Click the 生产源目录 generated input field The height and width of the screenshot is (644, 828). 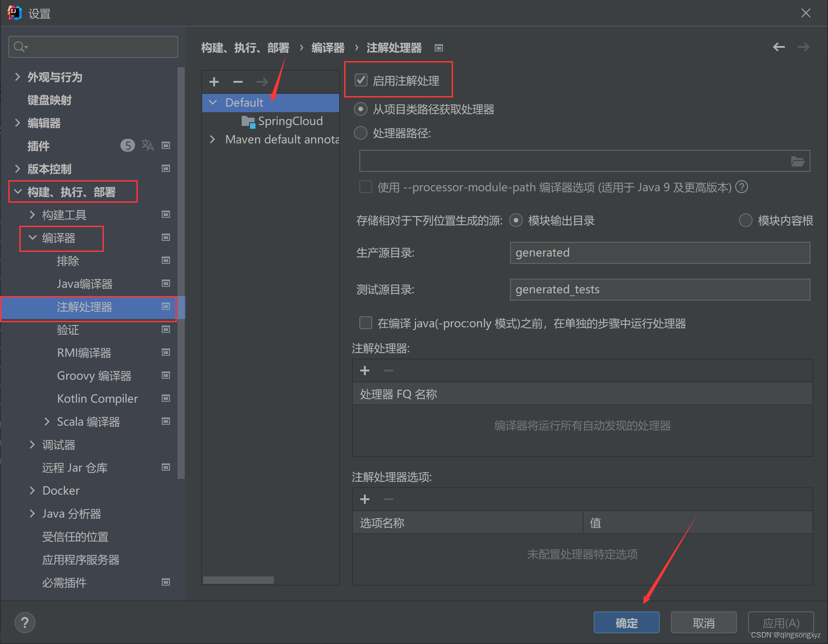tap(660, 253)
